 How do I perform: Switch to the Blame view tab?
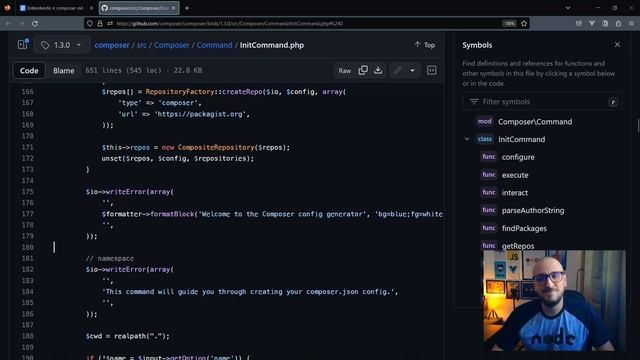[64, 70]
